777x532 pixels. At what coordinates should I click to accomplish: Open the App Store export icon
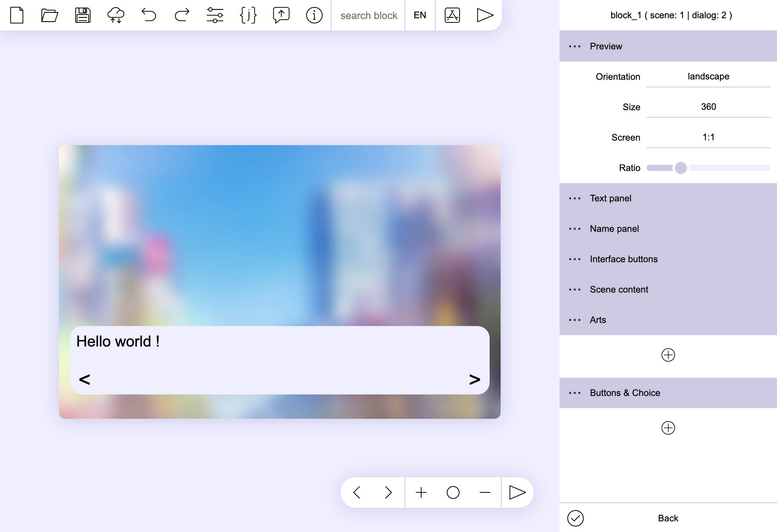452,15
